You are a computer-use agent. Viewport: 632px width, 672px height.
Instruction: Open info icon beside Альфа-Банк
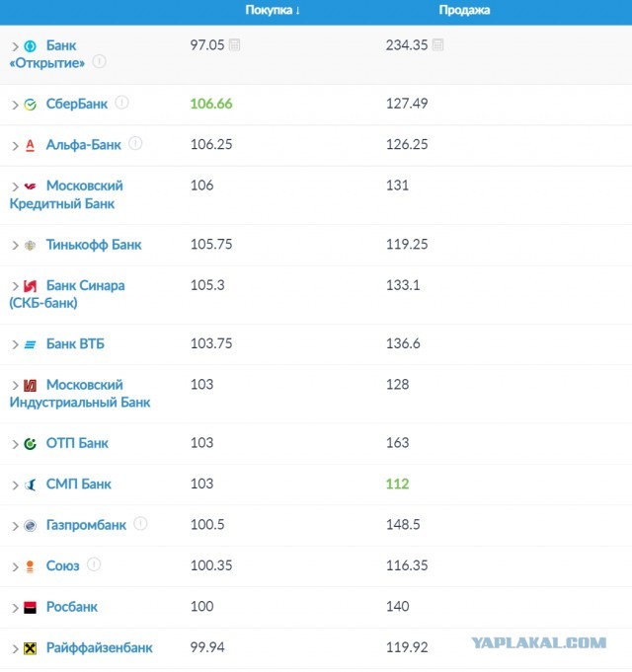click(135, 143)
